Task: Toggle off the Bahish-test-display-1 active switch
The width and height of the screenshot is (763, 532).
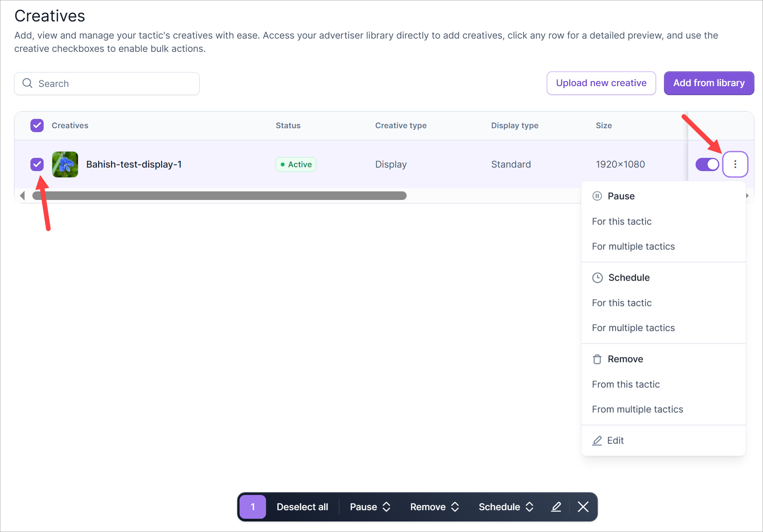Action: tap(707, 164)
